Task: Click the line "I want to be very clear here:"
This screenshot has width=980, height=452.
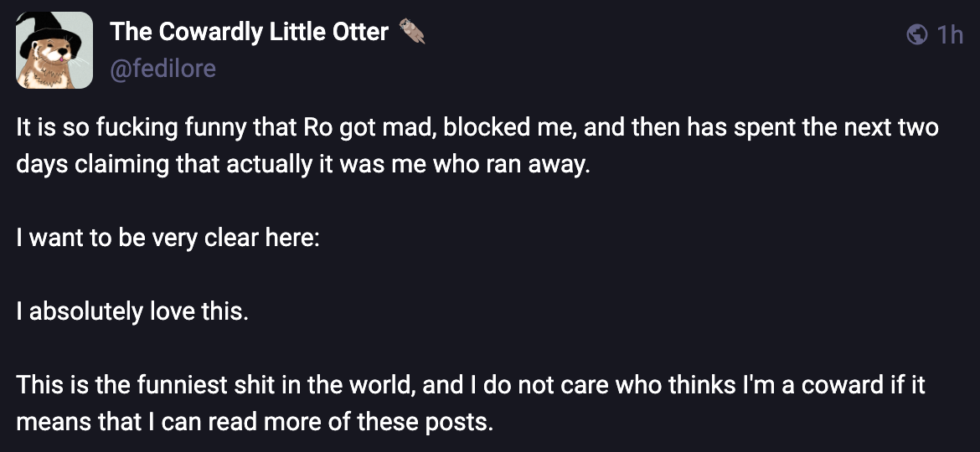Action: pyautogui.click(x=168, y=237)
